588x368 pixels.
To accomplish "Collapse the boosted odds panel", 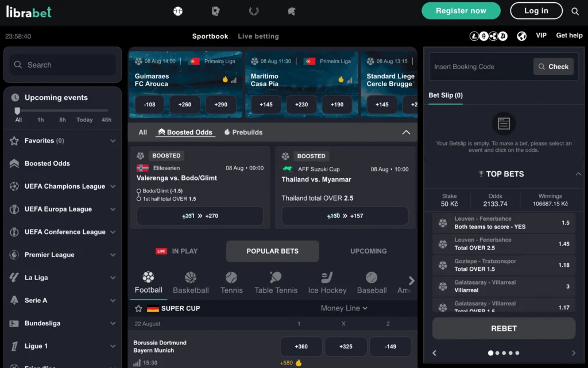I will pyautogui.click(x=406, y=132).
